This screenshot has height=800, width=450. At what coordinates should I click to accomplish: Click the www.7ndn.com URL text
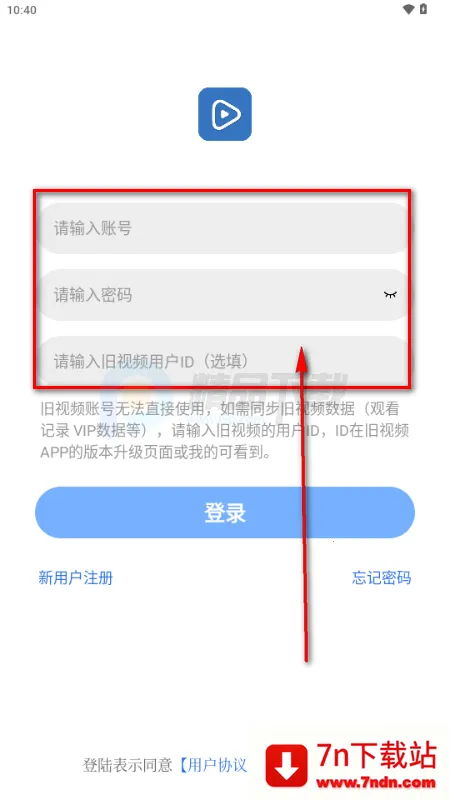click(x=377, y=781)
